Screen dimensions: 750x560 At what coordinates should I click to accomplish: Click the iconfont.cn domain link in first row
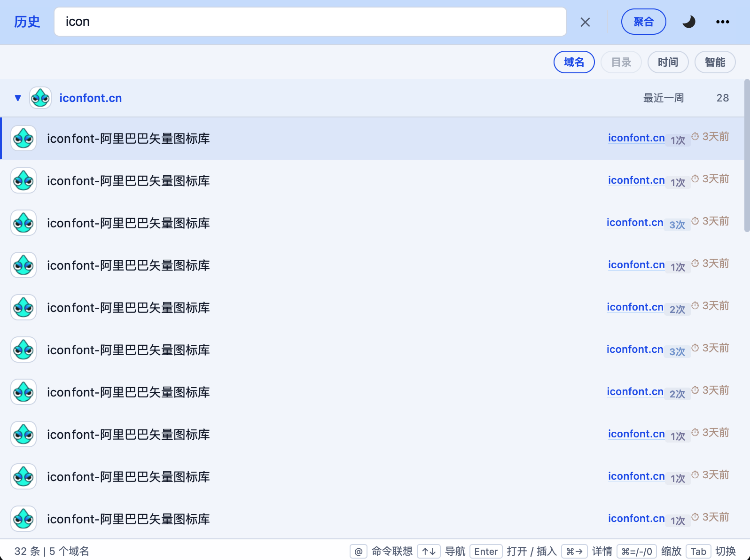click(x=636, y=138)
